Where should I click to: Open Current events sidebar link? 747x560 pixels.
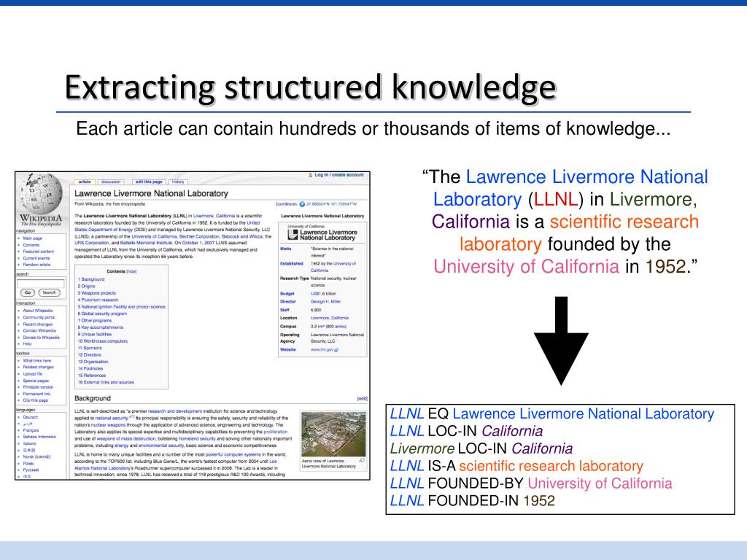pos(36,258)
